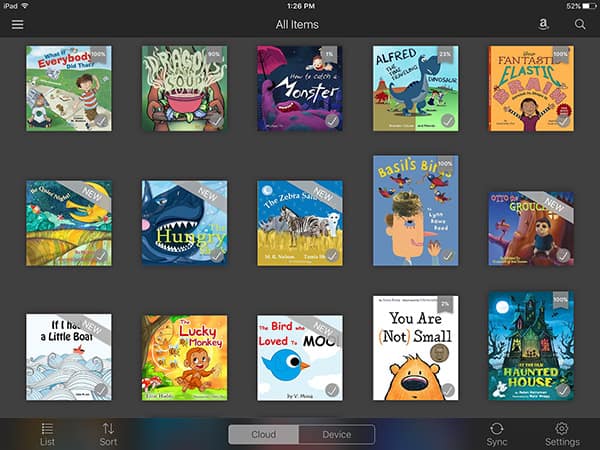Open Settings gear
The width and height of the screenshot is (600, 450).
click(x=561, y=433)
